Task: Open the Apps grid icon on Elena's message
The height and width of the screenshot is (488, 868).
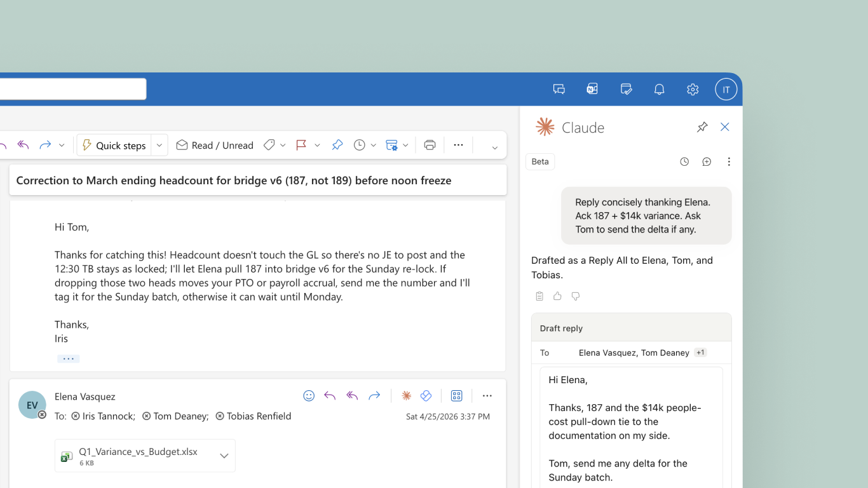Action: tap(456, 396)
